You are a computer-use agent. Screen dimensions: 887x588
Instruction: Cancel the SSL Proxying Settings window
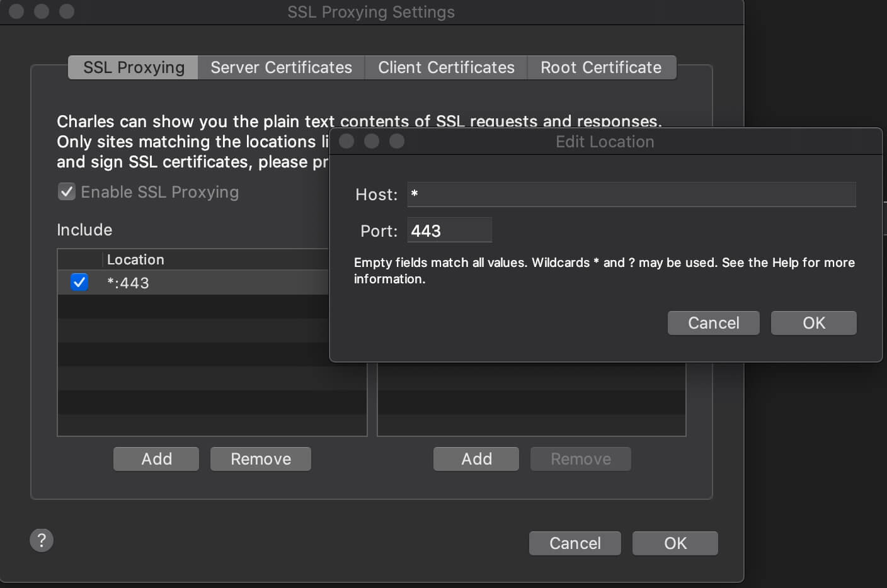click(575, 543)
